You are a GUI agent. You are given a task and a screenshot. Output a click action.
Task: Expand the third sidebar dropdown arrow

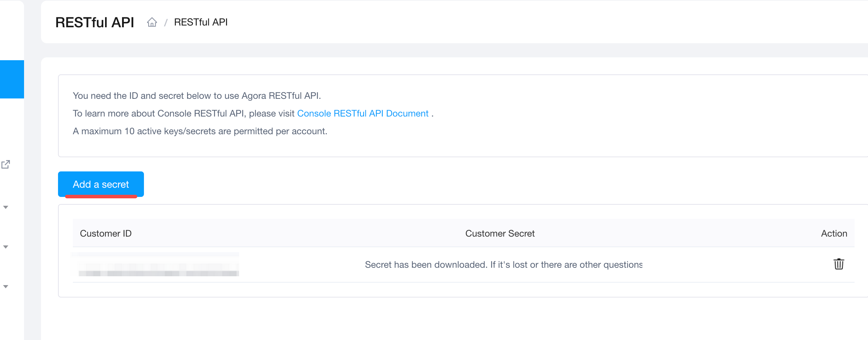6,287
